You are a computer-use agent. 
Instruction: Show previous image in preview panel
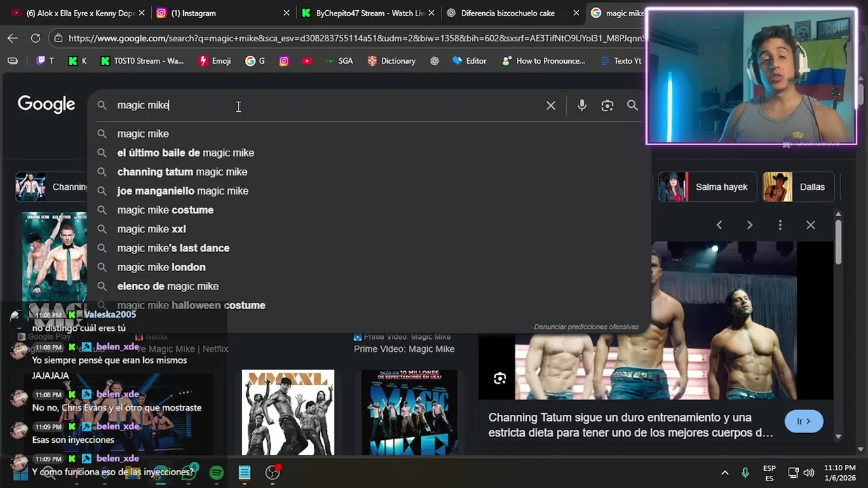719,225
